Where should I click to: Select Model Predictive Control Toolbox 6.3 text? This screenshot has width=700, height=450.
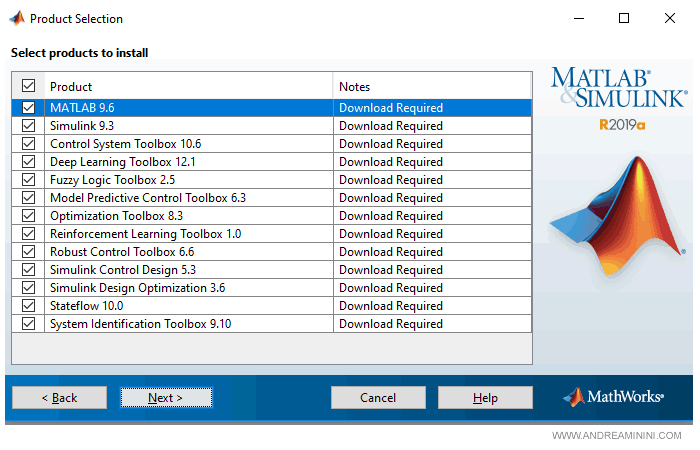148,198
